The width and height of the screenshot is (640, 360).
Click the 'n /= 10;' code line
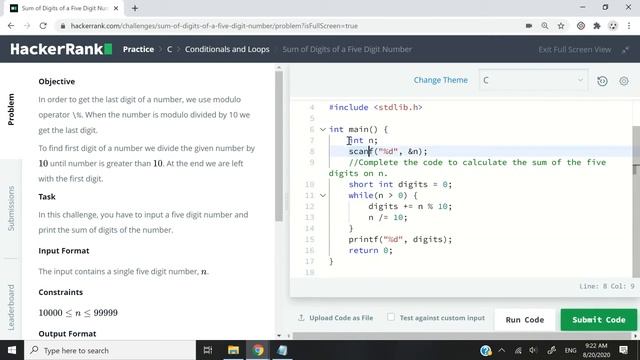coord(388,218)
